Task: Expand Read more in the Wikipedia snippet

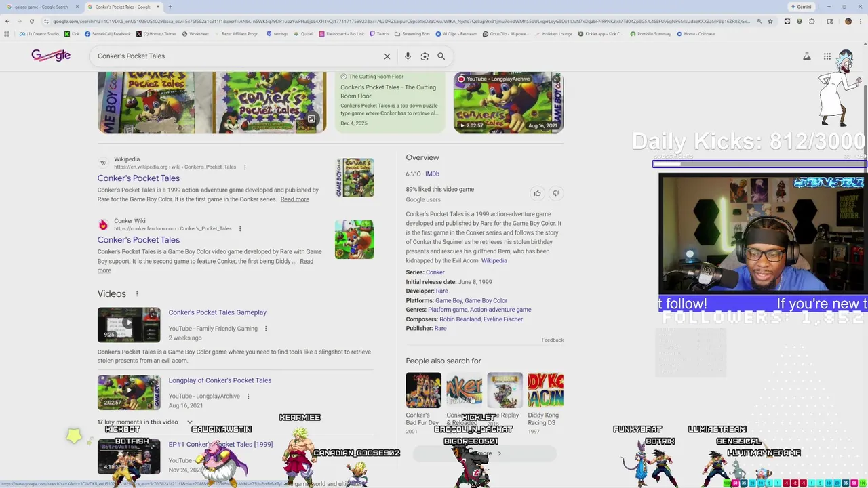Action: (x=295, y=199)
